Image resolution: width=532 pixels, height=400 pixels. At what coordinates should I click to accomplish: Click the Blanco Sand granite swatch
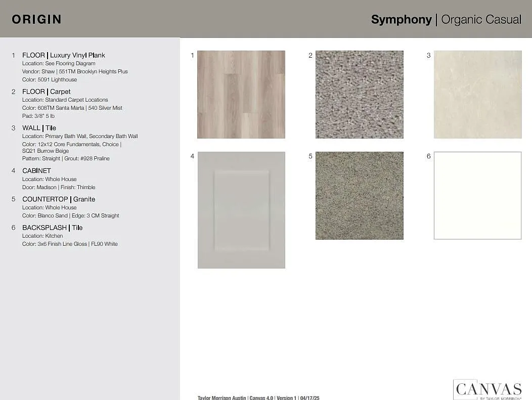[x=359, y=196]
